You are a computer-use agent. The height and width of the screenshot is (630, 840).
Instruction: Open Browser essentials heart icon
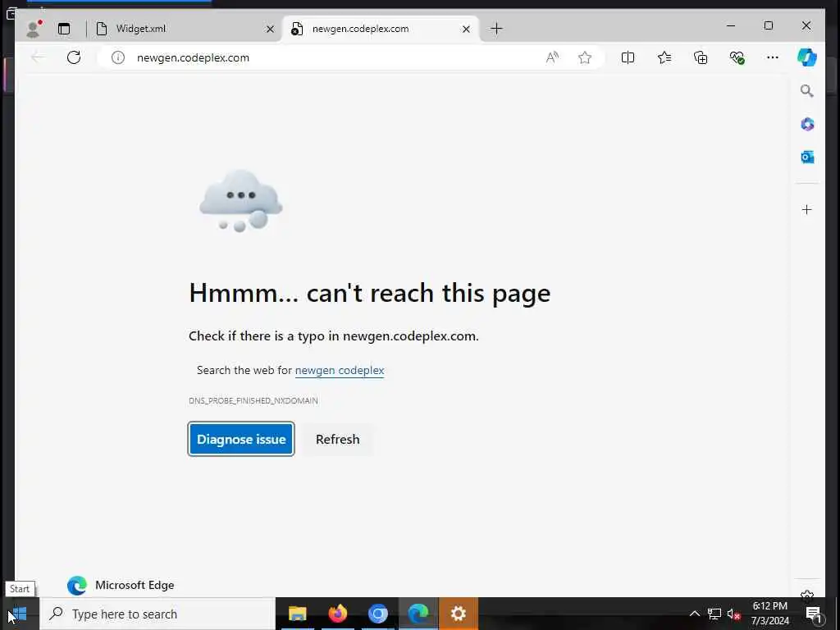pyautogui.click(x=737, y=57)
